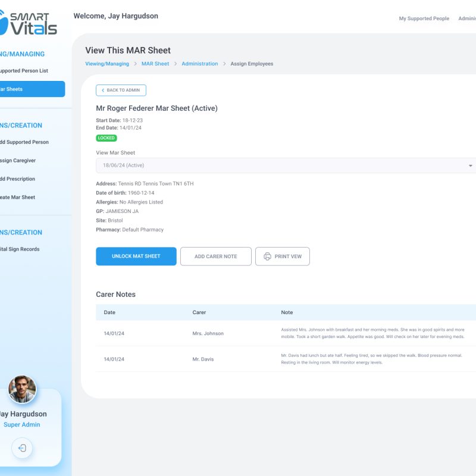476x476 pixels.
Task: Open My Supported People in top navigation
Action: [424, 18]
